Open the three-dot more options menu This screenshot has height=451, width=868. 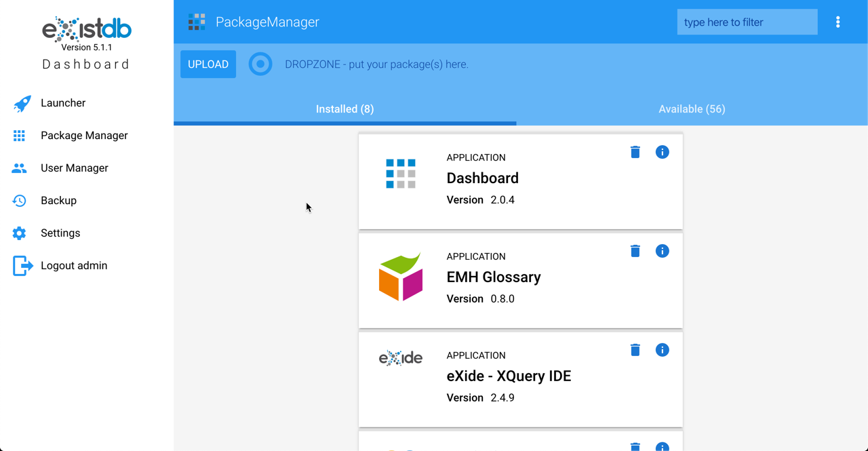838,22
